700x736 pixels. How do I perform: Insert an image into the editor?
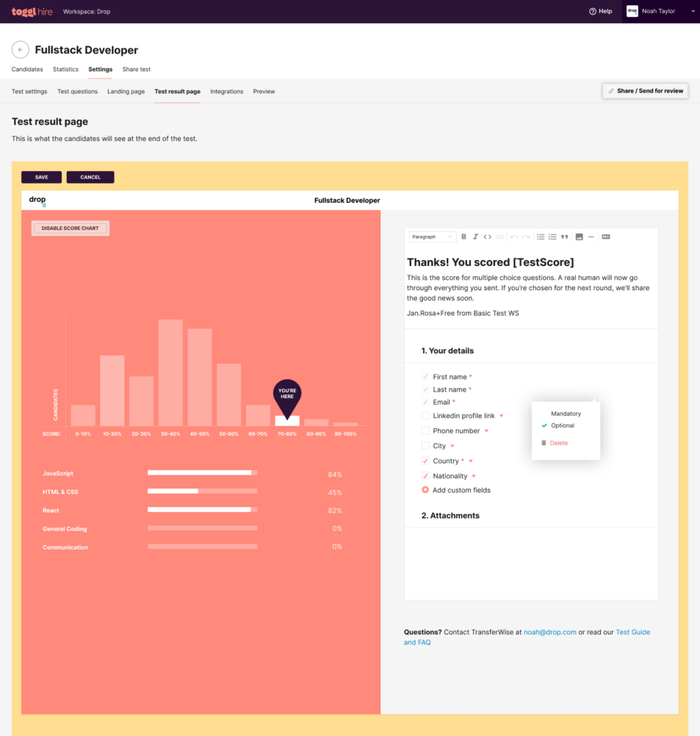click(x=579, y=237)
